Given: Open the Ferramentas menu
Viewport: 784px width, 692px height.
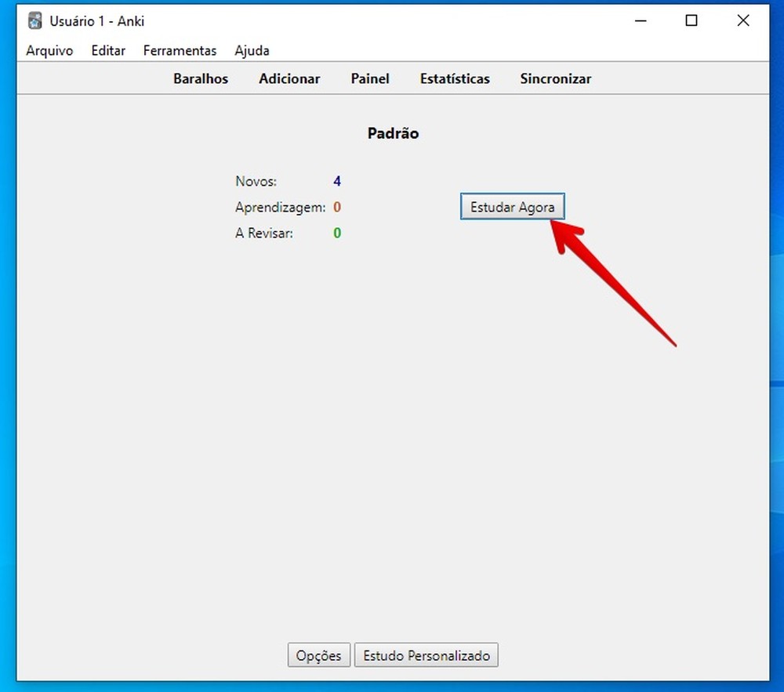Looking at the screenshot, I should (x=180, y=50).
